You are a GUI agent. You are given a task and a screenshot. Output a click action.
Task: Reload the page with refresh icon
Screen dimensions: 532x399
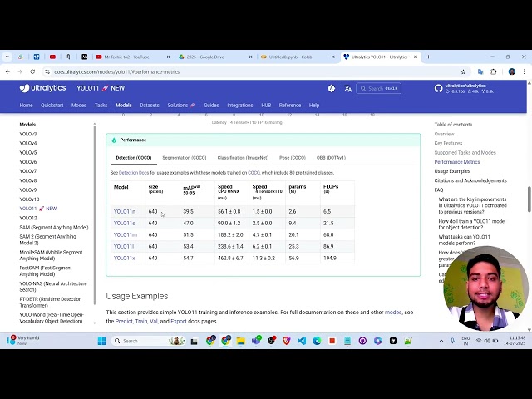tap(32, 72)
